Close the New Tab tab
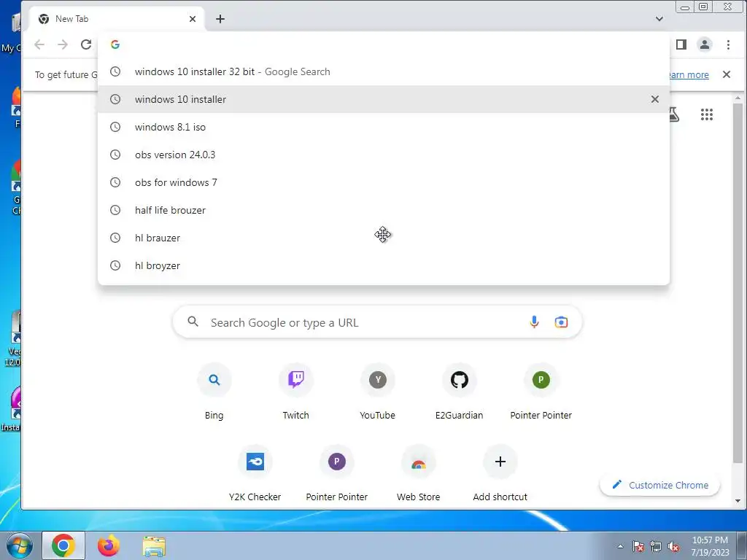 click(193, 19)
